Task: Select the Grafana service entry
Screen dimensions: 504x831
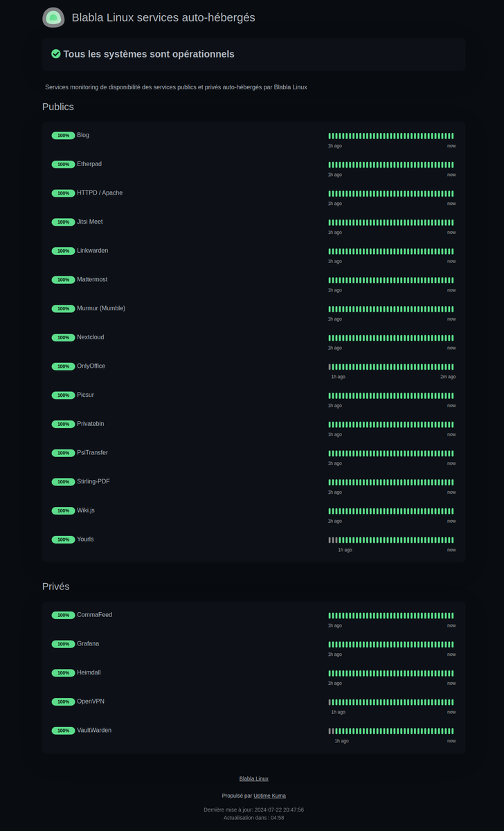Action: [88, 644]
